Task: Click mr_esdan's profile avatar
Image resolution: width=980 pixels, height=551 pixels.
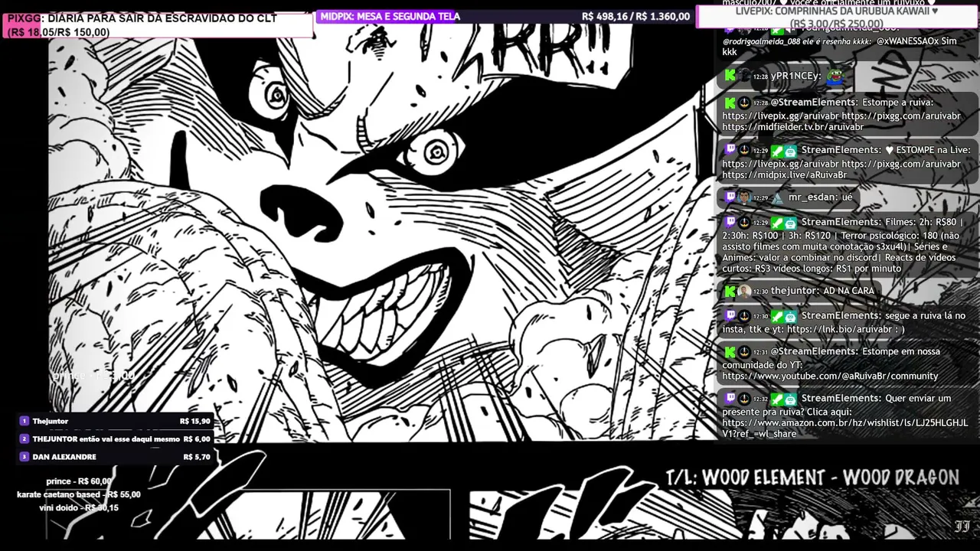Action: coord(744,197)
